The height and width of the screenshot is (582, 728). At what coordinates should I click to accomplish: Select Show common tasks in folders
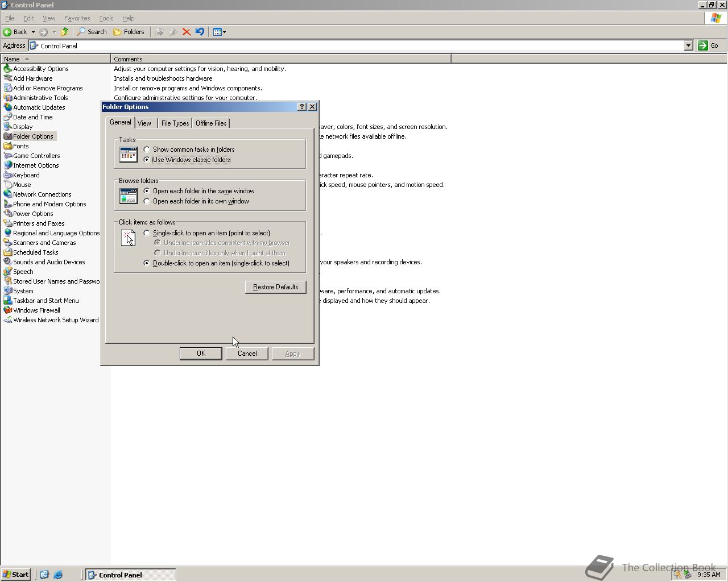coord(147,149)
